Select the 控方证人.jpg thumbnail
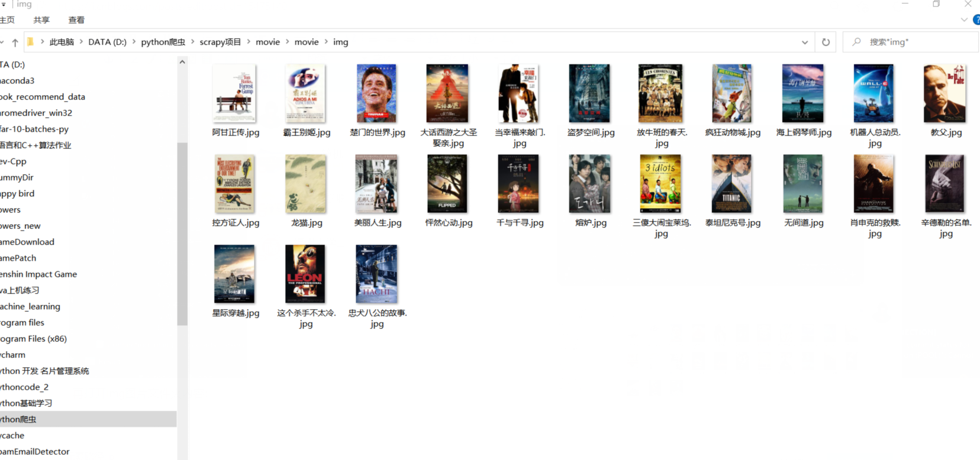The height and width of the screenshot is (460, 980). [x=234, y=184]
